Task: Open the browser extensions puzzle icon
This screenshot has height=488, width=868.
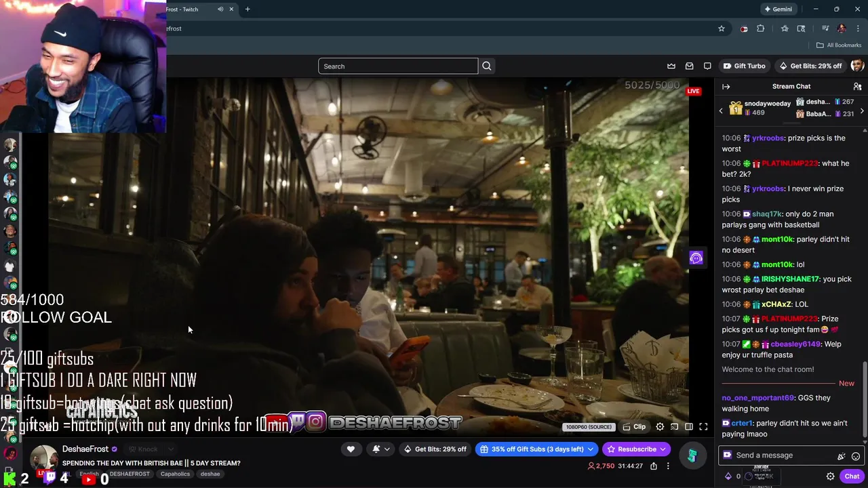Action: point(760,28)
